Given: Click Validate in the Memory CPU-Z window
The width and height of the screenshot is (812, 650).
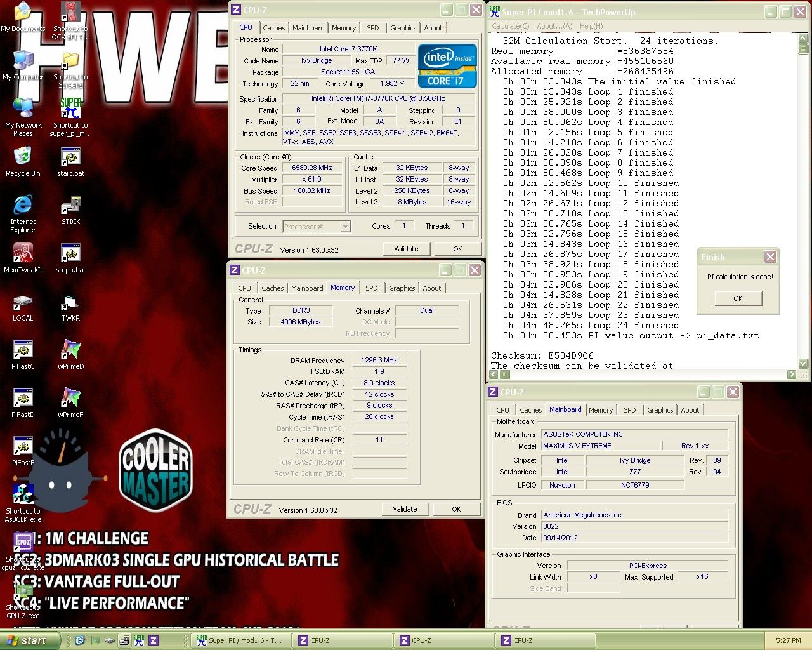Looking at the screenshot, I should pos(405,509).
